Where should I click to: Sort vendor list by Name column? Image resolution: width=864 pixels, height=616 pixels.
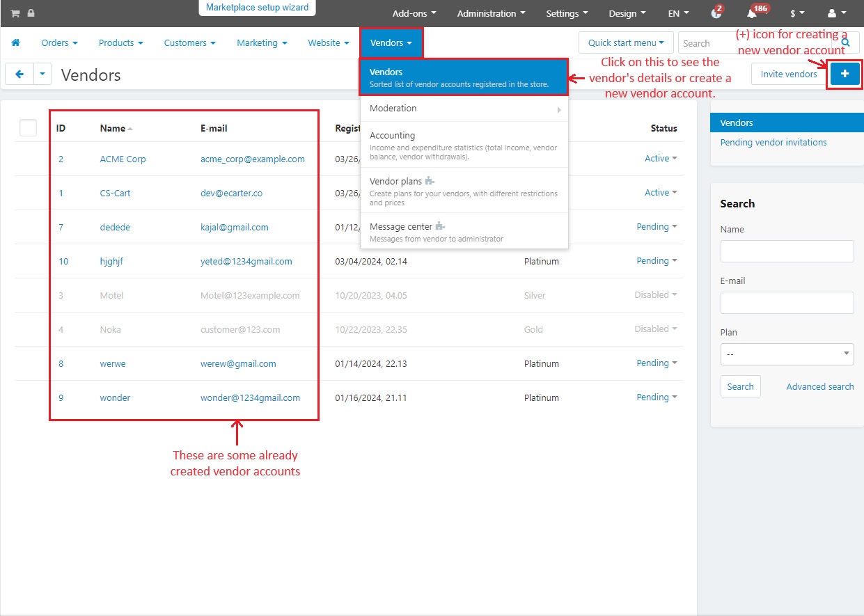click(x=116, y=128)
